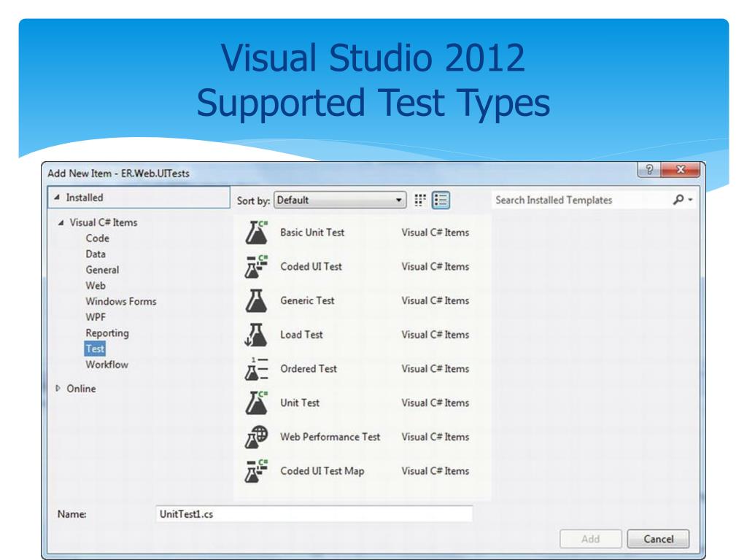Select the Unit Test flask icon
Screen dimensions: 747x560
(257, 402)
